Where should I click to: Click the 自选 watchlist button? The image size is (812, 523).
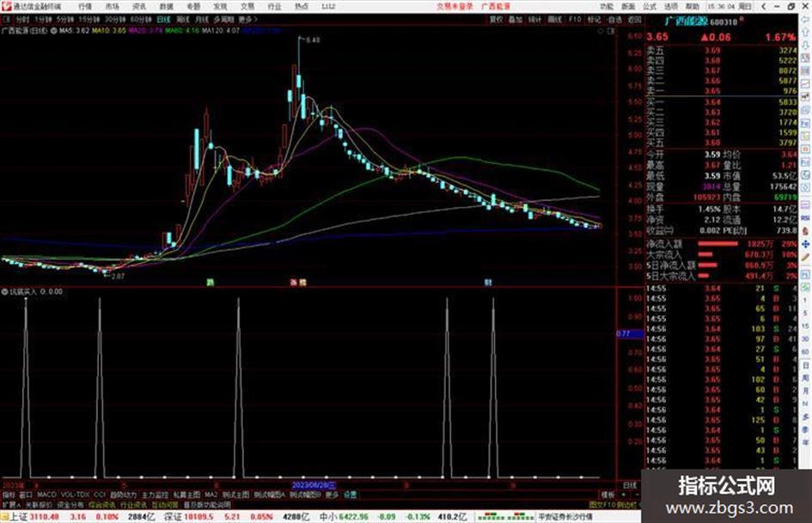coord(614,19)
